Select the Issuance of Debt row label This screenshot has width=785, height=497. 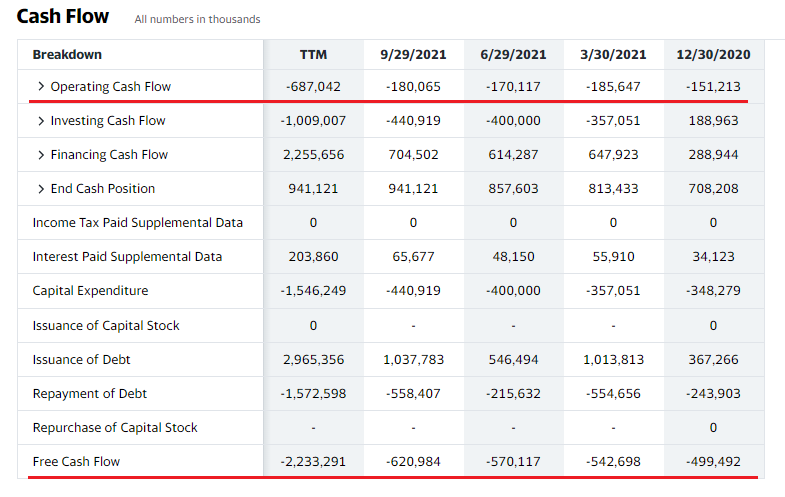[81, 360]
